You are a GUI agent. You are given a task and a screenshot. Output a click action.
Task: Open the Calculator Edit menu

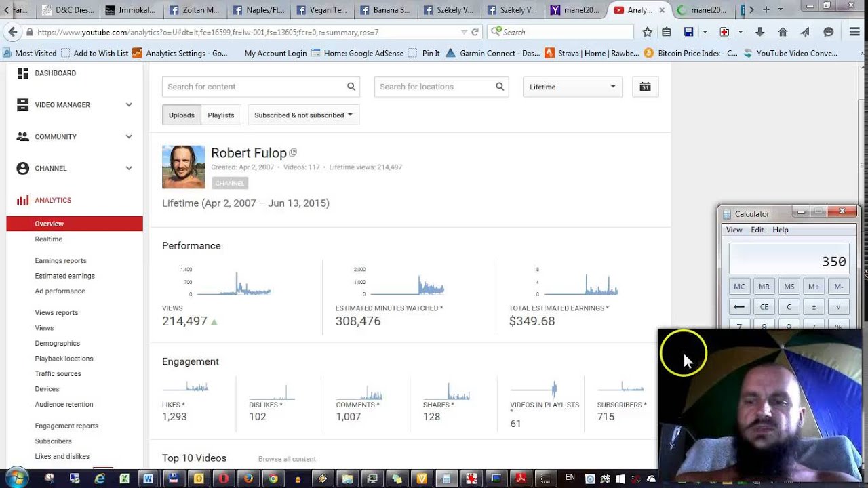point(757,230)
